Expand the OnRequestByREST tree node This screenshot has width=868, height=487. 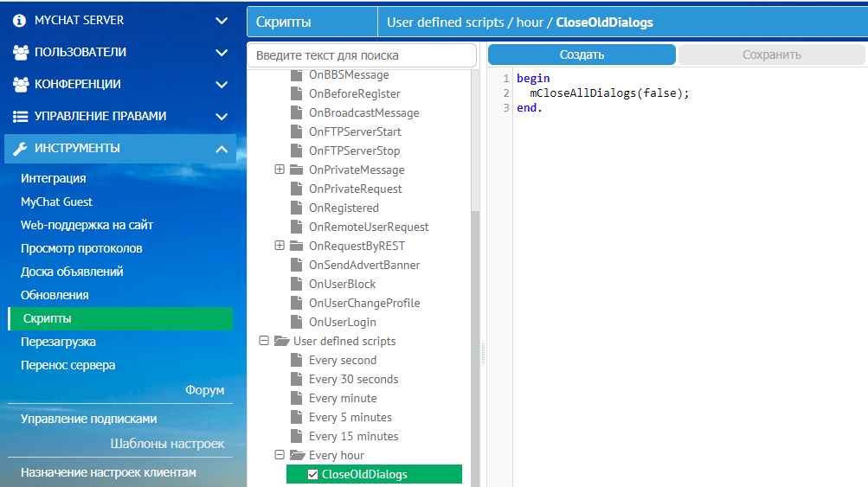(280, 246)
